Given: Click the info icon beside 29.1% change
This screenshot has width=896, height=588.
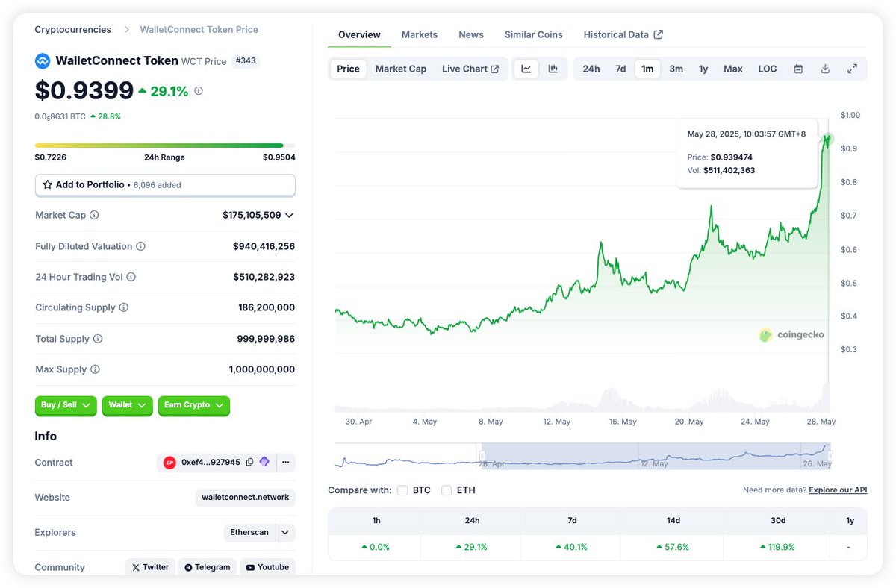Looking at the screenshot, I should 199,91.
